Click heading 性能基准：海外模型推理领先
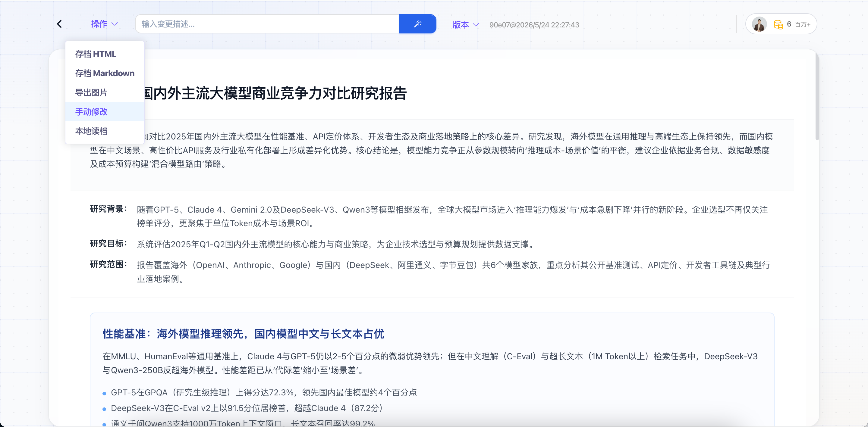This screenshot has height=427, width=868. click(243, 334)
